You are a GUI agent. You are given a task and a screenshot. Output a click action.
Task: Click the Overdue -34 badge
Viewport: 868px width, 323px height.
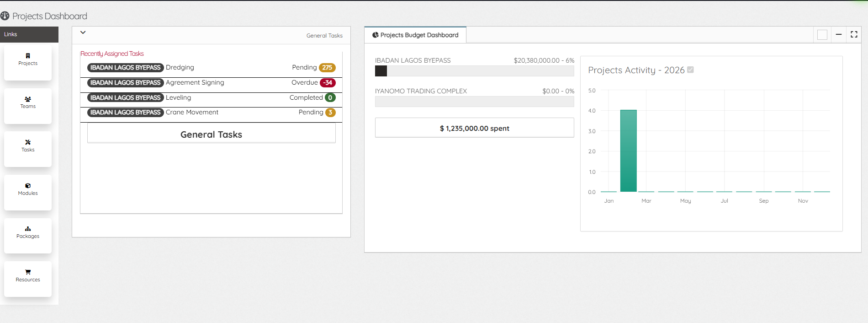[x=328, y=83]
